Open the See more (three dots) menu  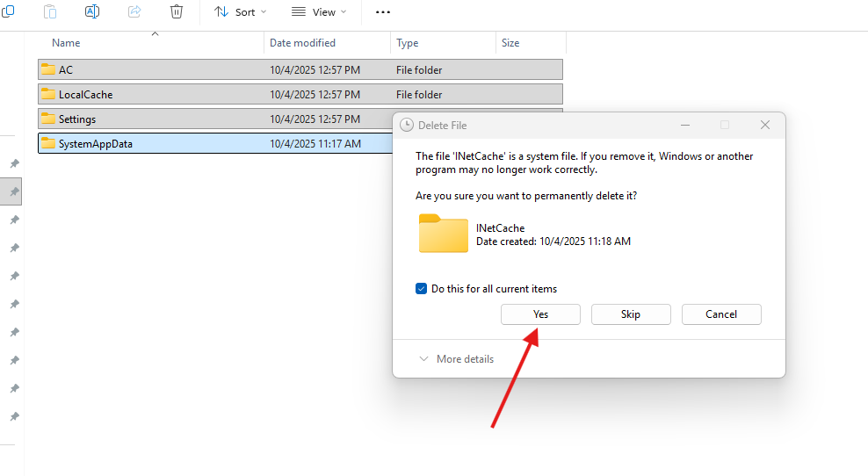tap(382, 11)
